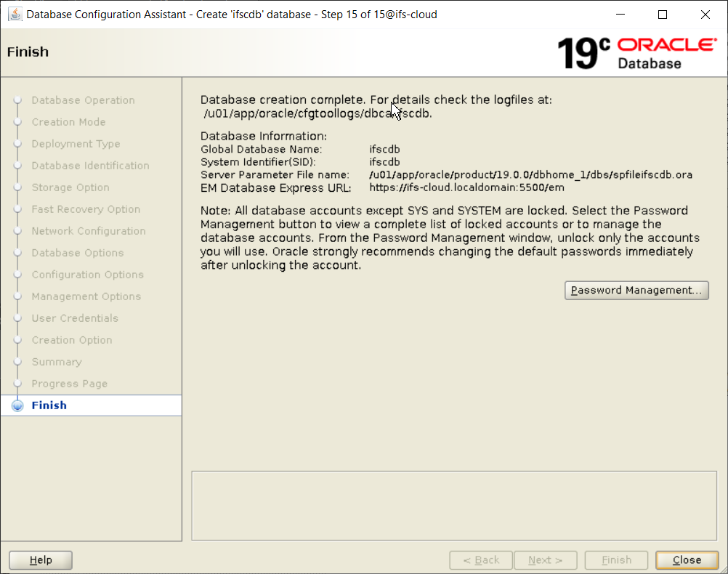The image size is (728, 574).
Task: Select Summary step in sidebar
Action: point(57,363)
